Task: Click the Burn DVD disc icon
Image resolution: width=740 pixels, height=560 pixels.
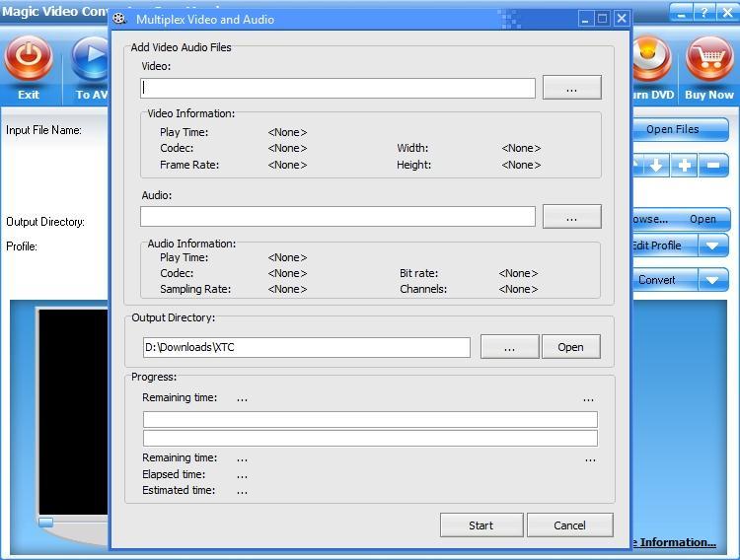Action: point(652,58)
